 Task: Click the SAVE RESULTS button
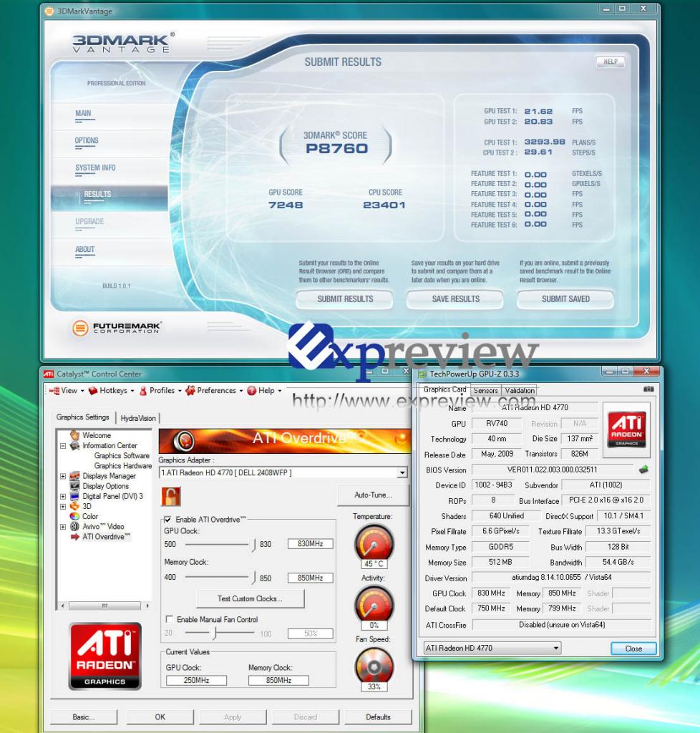(x=455, y=299)
